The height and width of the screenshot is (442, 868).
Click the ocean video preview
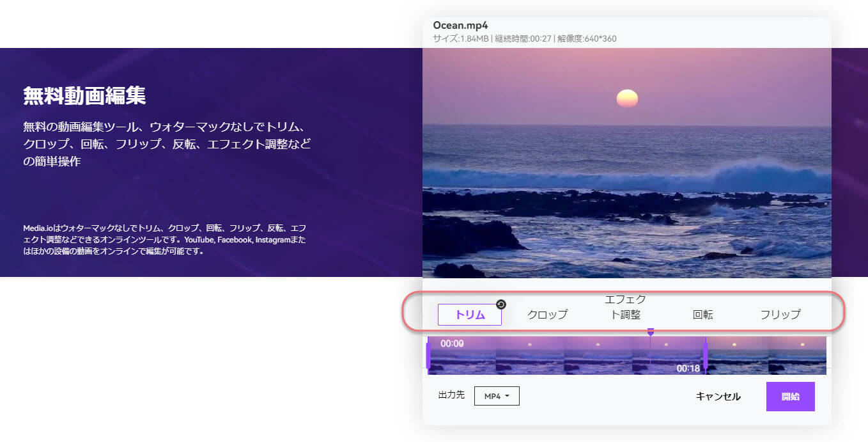(627, 162)
